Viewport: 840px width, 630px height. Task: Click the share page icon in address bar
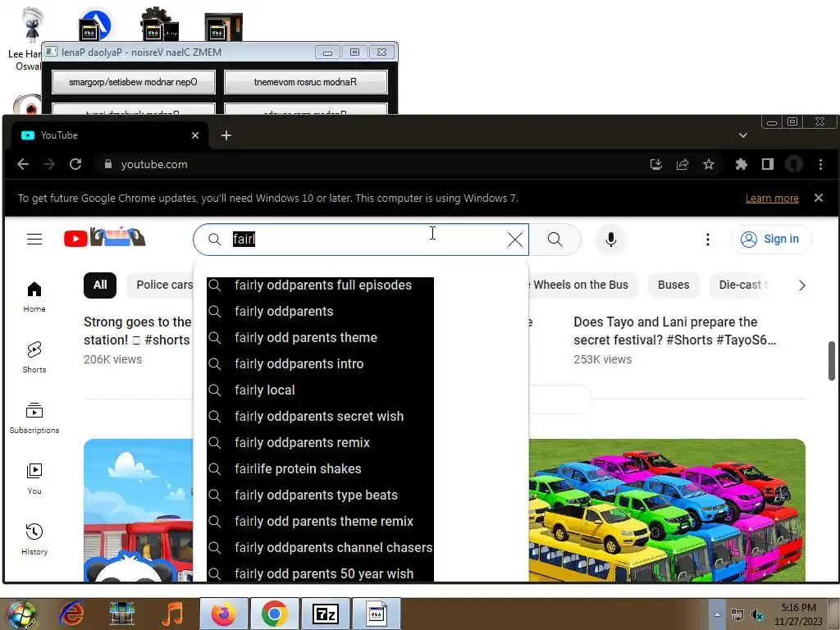coord(682,164)
